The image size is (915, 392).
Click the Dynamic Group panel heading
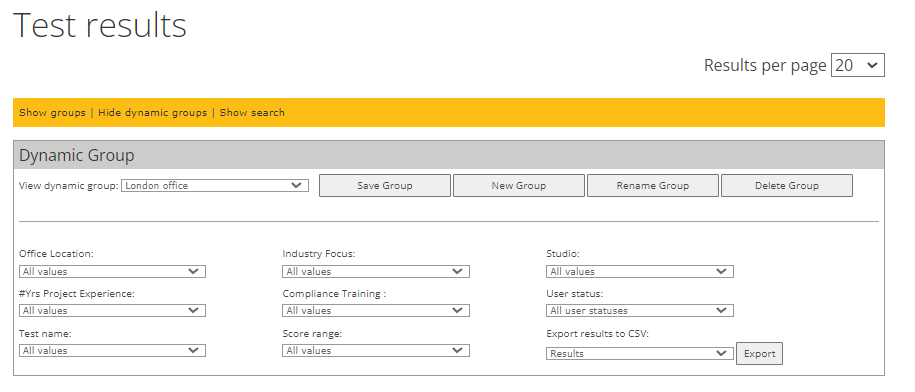(x=76, y=155)
